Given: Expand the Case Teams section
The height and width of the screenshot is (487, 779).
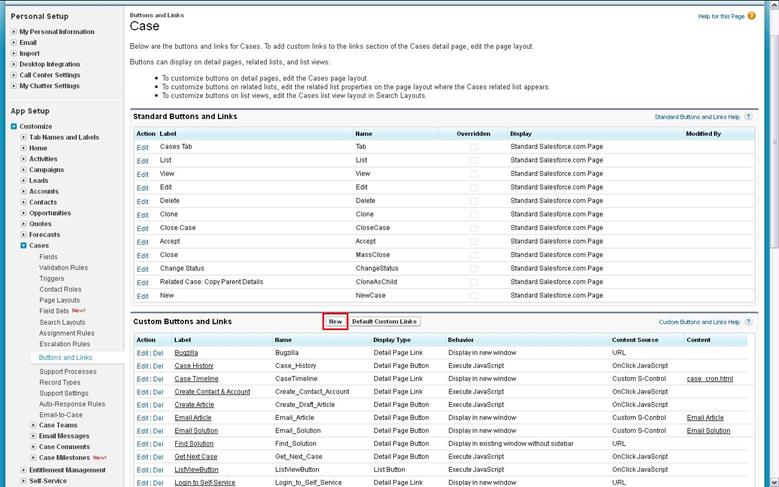Looking at the screenshot, I should point(32,425).
